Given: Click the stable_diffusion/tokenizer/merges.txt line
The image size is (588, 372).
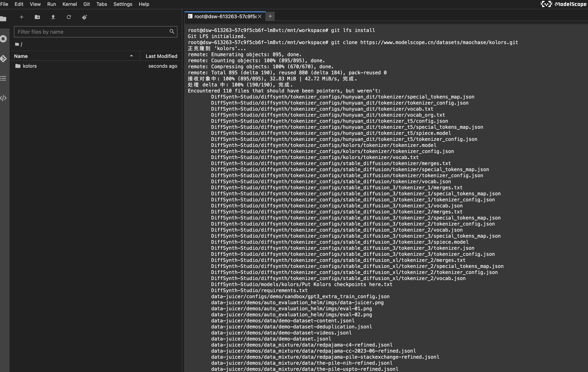Looking at the screenshot, I should point(331,163).
